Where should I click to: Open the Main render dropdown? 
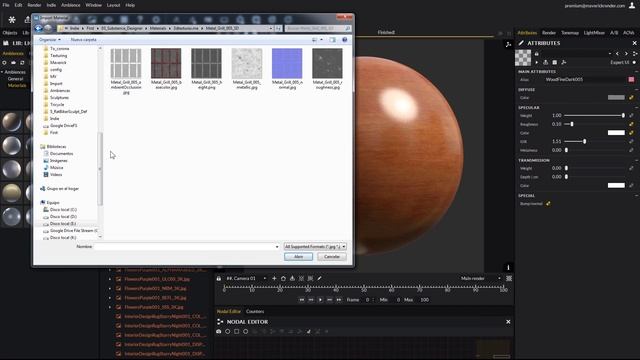[x=480, y=278]
